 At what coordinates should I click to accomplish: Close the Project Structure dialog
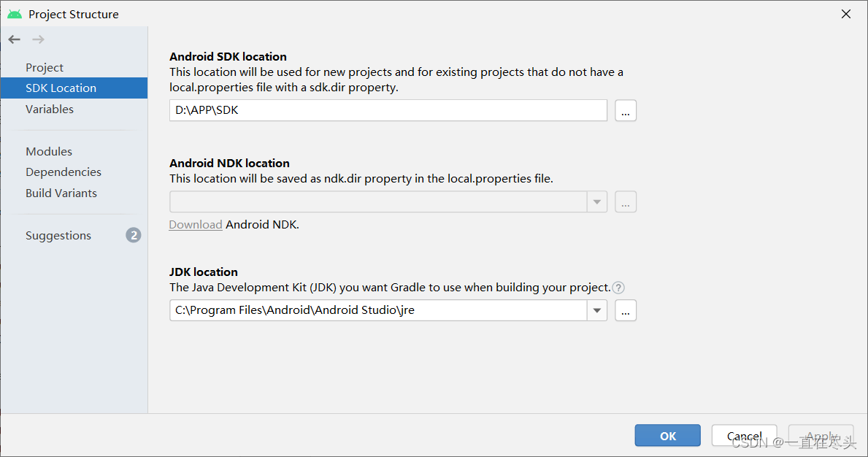point(846,14)
